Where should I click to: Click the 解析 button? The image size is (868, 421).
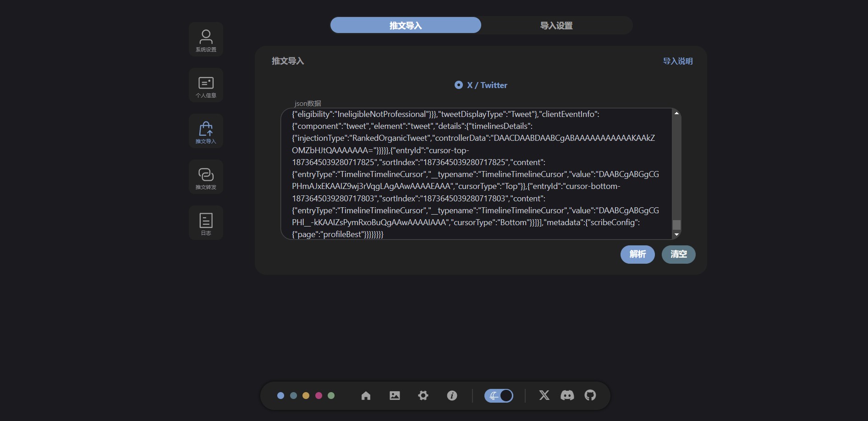coord(637,255)
